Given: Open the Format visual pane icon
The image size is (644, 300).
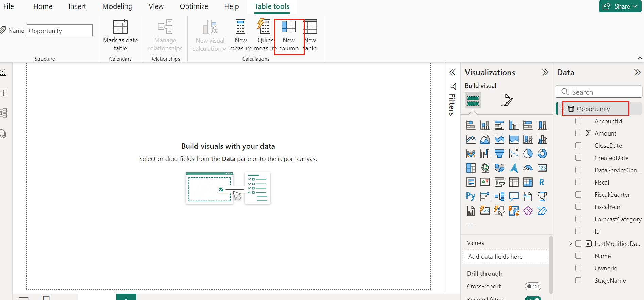Looking at the screenshot, I should point(506,100).
